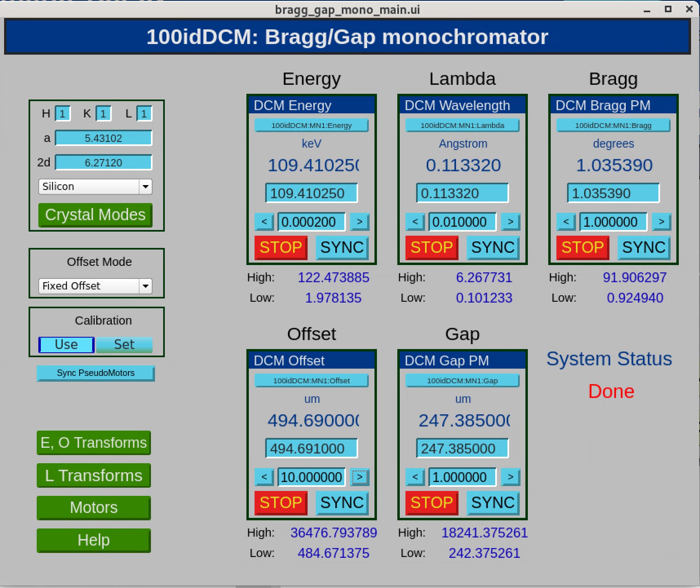Image resolution: width=700 pixels, height=588 pixels.
Task: Decrement Energy with the left arrow
Action: [264, 222]
